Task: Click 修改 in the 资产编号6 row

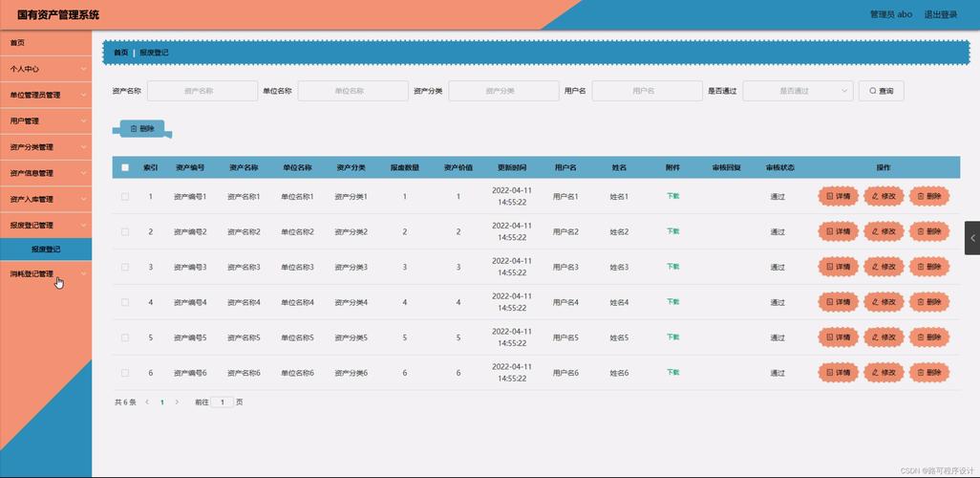Action: point(884,373)
